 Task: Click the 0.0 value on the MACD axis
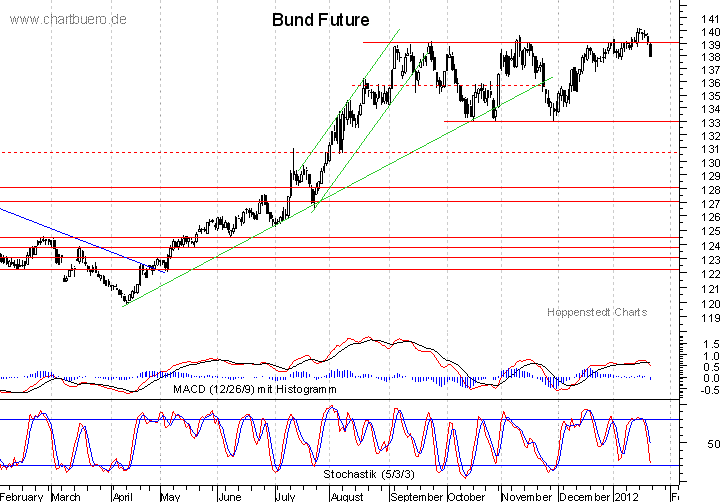(712, 378)
